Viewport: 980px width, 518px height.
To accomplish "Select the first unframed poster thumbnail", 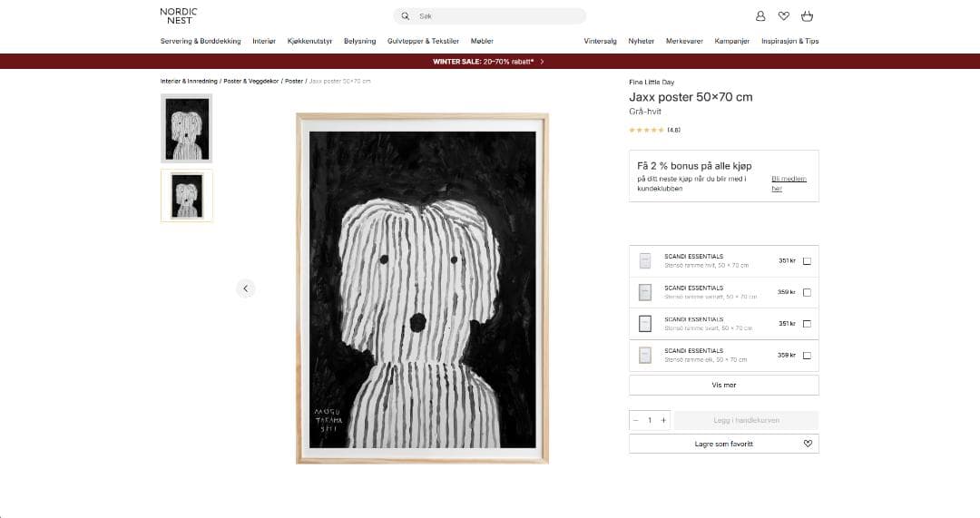I will pyautogui.click(x=186, y=129).
